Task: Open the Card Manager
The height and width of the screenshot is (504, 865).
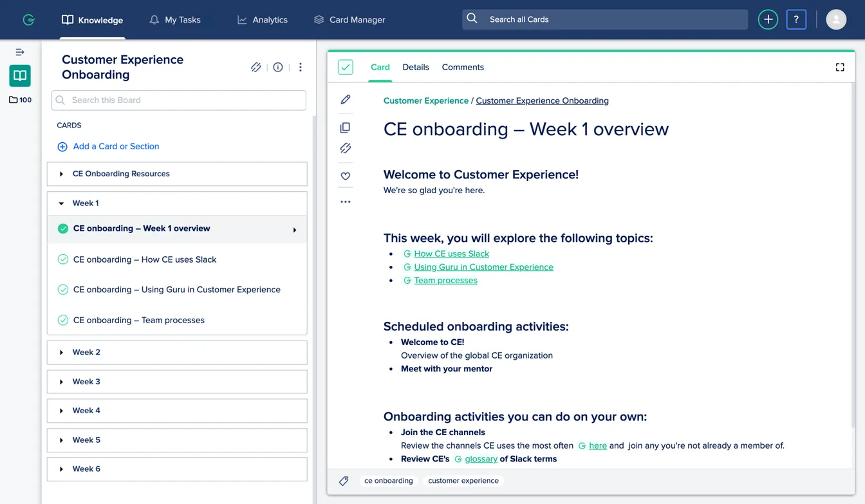Action: pos(349,20)
